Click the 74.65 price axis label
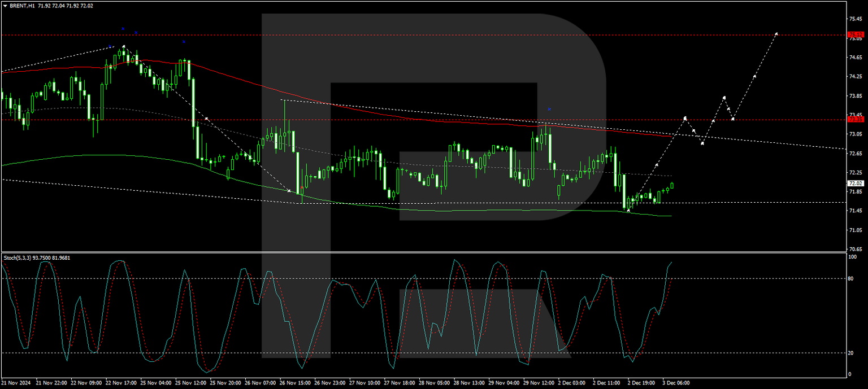The image size is (868, 389). click(x=855, y=57)
